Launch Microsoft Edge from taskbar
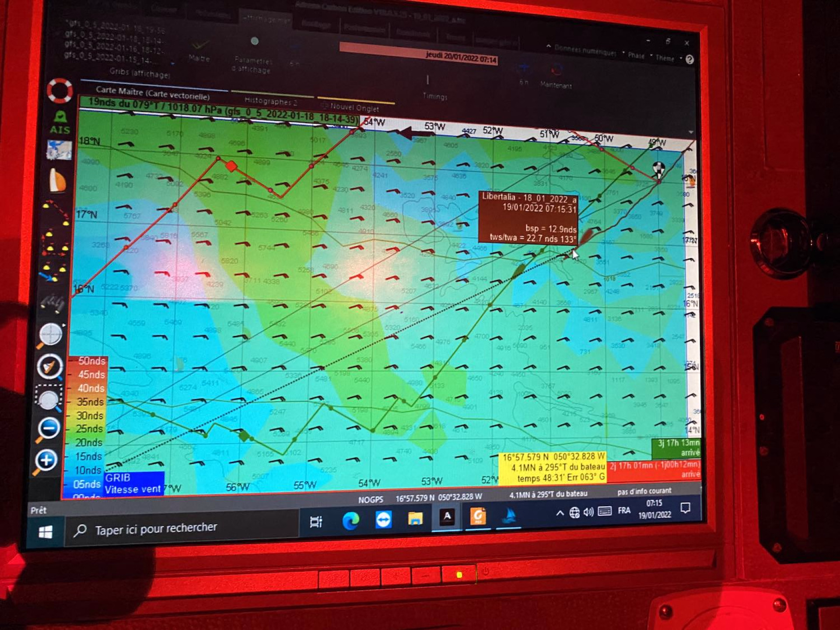This screenshot has width=840, height=630. coord(350,520)
